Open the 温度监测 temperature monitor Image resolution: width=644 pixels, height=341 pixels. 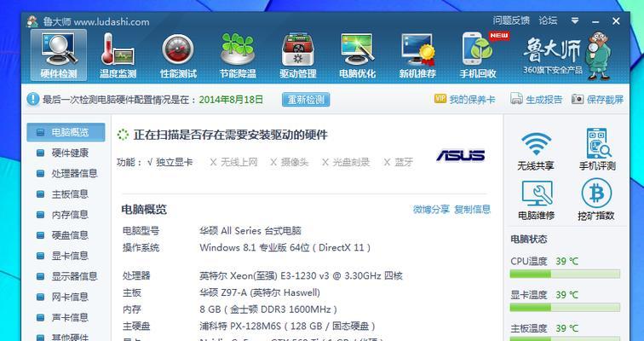point(118,55)
